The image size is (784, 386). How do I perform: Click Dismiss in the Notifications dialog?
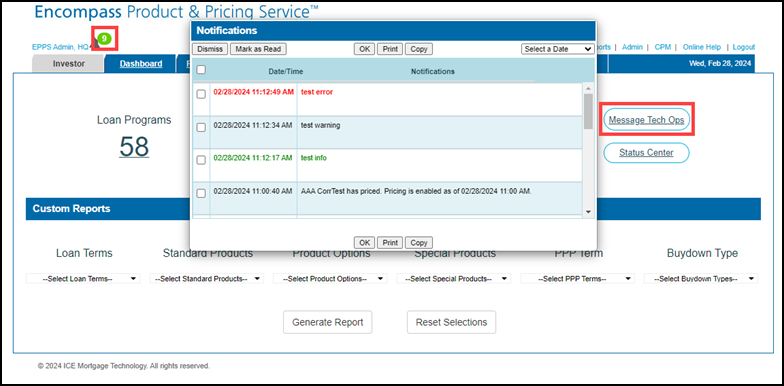coord(210,49)
